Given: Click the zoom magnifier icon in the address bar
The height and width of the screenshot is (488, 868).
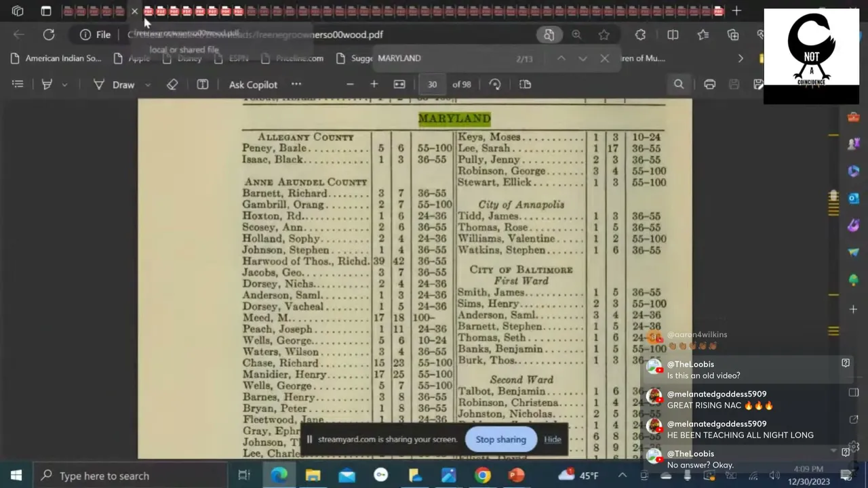Looking at the screenshot, I should pyautogui.click(x=576, y=35).
